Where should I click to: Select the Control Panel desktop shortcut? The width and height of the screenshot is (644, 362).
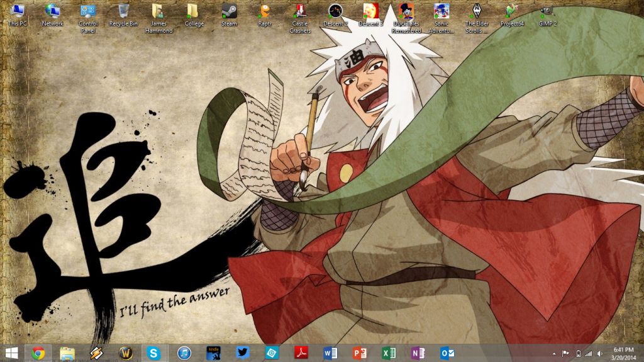click(88, 19)
